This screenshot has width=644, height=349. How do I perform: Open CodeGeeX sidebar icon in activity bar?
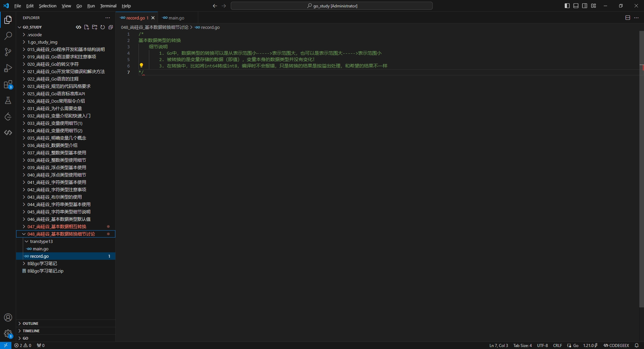click(x=8, y=133)
